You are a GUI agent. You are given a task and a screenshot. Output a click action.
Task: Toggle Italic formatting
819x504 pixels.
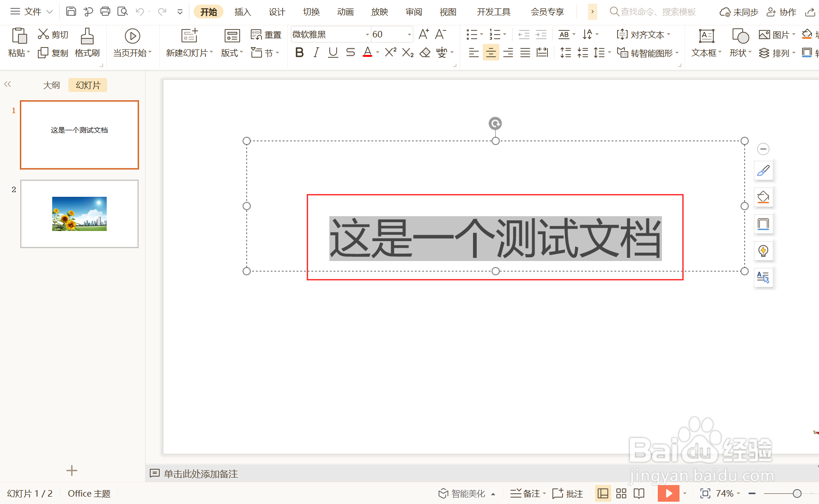(316, 53)
